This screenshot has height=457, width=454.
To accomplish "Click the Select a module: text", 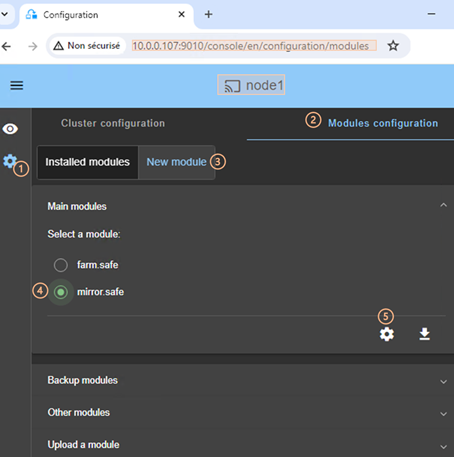I will pos(84,234).
